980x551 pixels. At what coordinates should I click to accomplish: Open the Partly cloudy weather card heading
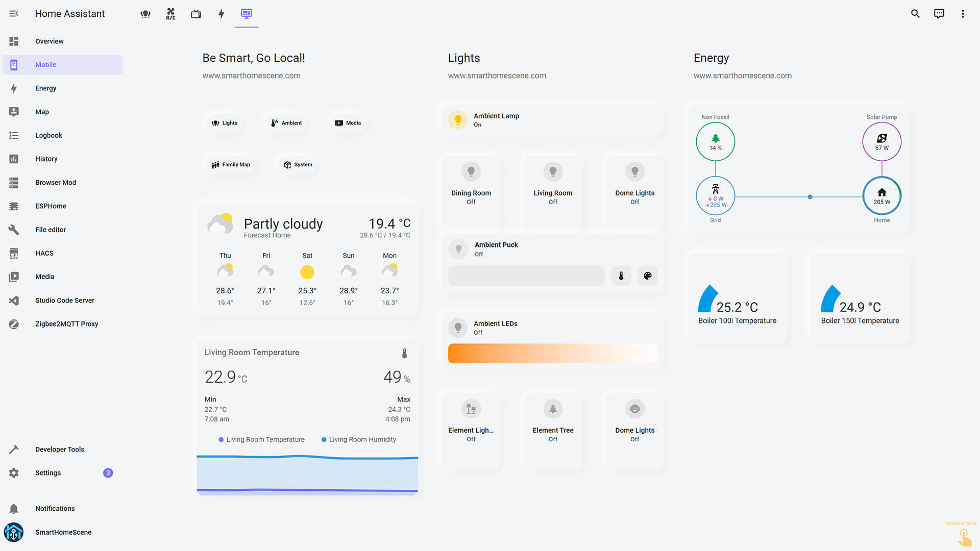(283, 224)
